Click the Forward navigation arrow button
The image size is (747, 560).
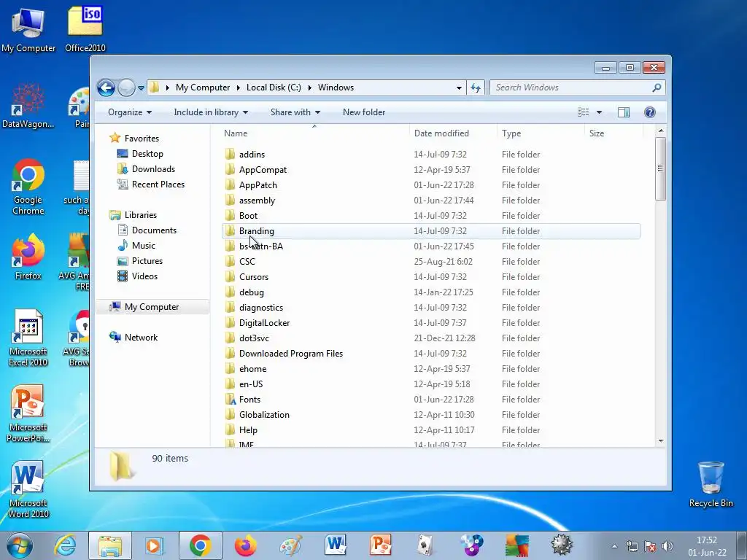[x=126, y=87]
